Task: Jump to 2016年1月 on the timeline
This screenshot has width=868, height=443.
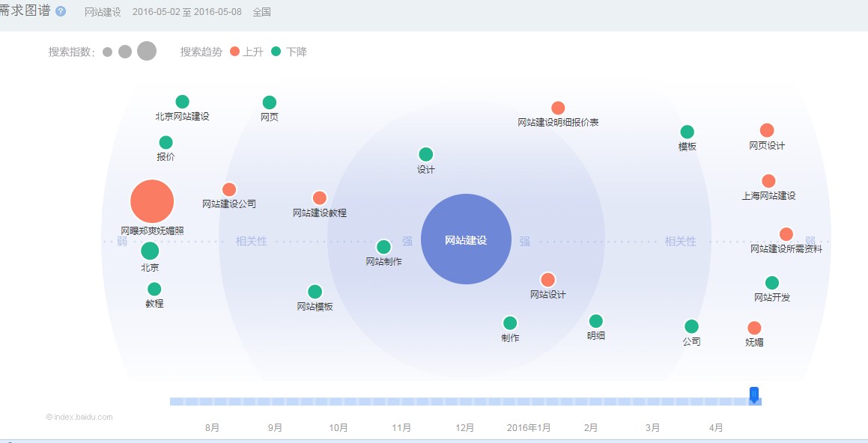Action: click(529, 428)
